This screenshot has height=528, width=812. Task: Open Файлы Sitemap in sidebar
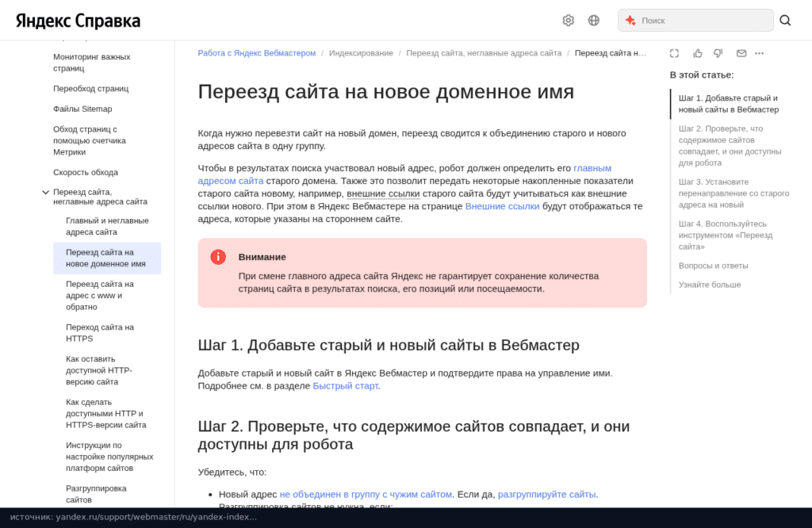[82, 109]
